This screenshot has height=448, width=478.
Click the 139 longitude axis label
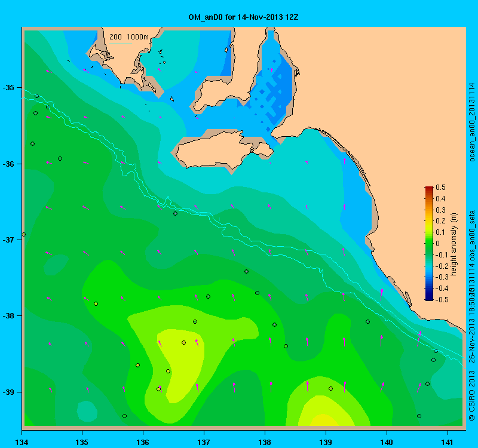(326, 442)
